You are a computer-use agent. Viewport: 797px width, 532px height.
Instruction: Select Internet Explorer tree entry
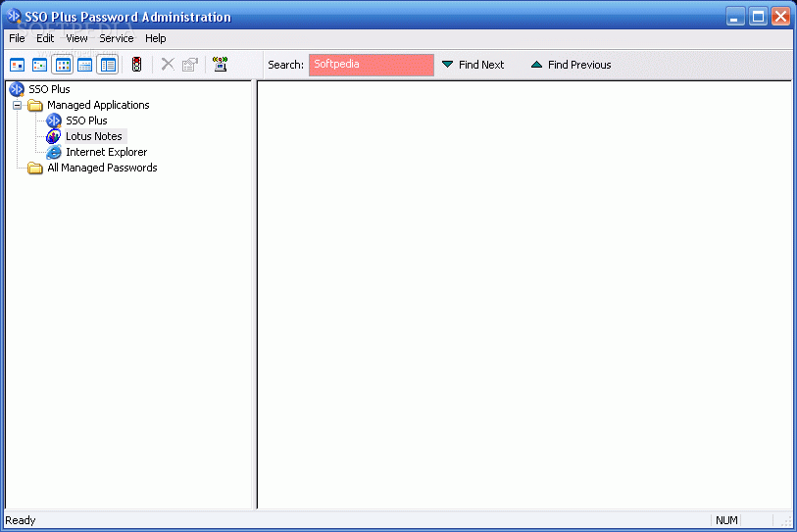pos(106,152)
